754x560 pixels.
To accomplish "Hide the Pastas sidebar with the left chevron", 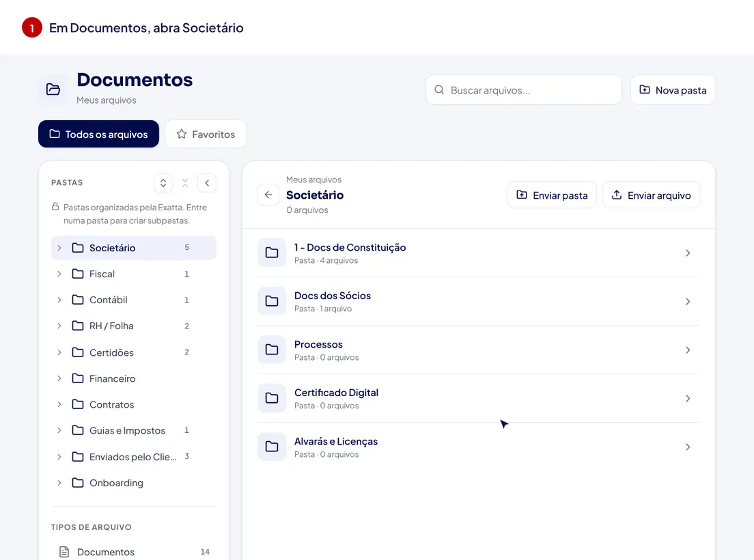I will tap(207, 183).
